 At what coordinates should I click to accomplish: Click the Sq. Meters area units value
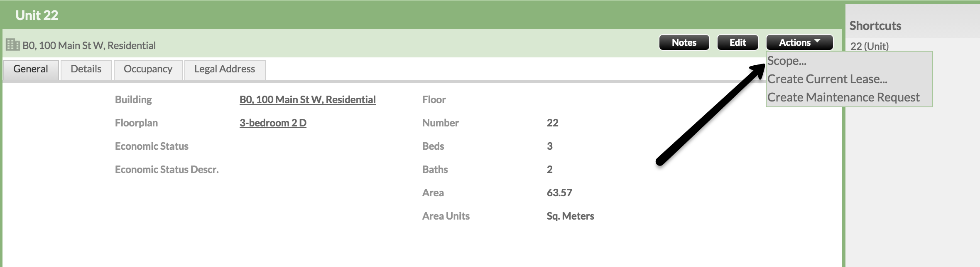(x=570, y=216)
